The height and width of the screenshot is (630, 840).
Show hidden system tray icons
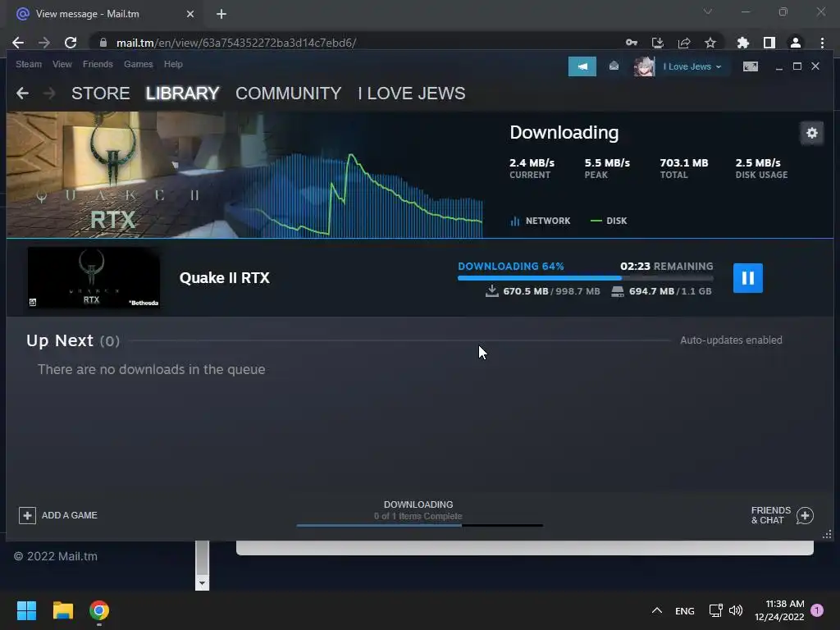point(657,610)
